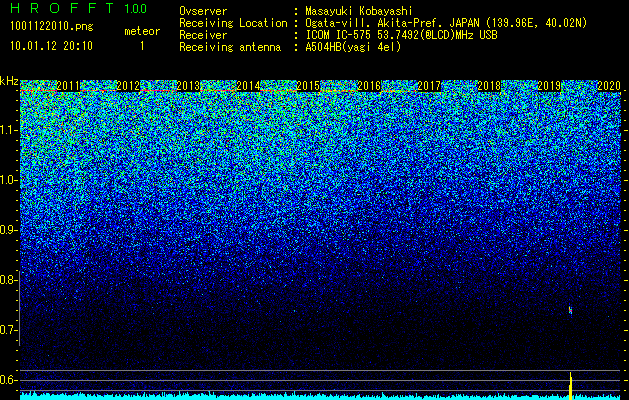The image size is (629, 400).
Task: Click the 2019 time marker
Action: (x=549, y=85)
